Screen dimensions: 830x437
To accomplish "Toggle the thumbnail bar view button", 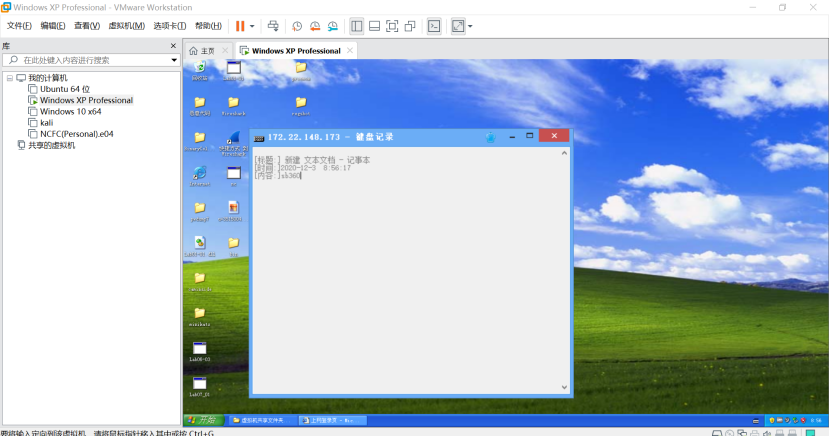I will pos(374,26).
